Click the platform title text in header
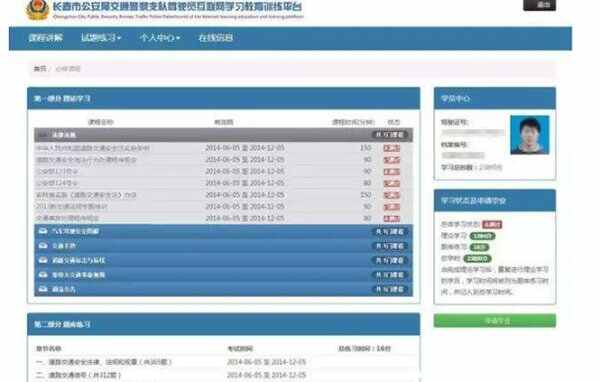The width and height of the screenshot is (600, 382). pyautogui.click(x=178, y=7)
